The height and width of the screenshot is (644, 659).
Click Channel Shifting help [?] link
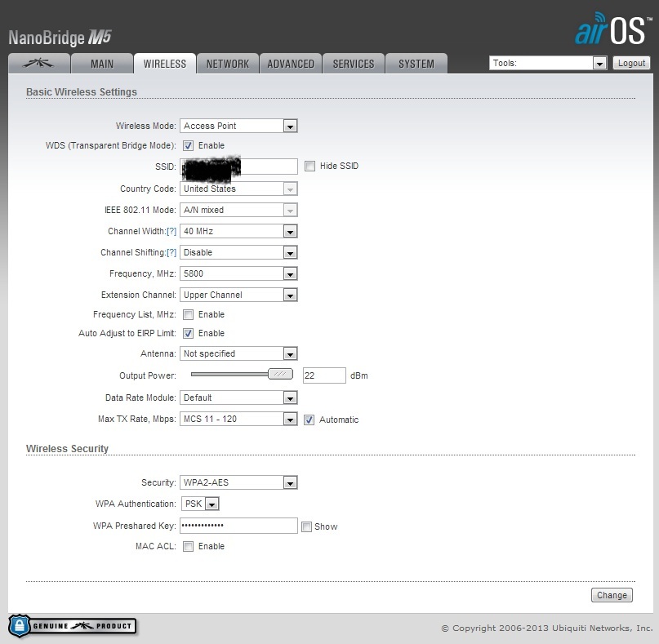click(x=171, y=252)
